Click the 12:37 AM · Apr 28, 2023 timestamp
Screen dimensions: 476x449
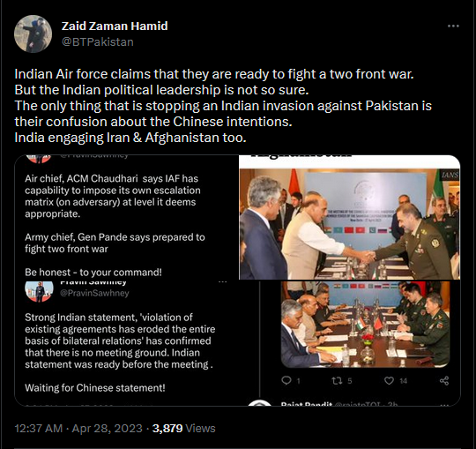coord(78,429)
